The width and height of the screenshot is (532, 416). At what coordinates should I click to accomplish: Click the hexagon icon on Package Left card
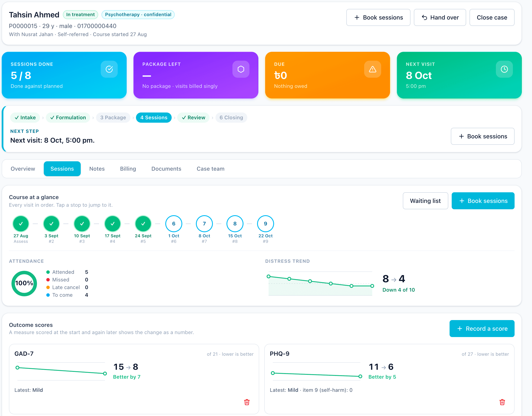(241, 69)
